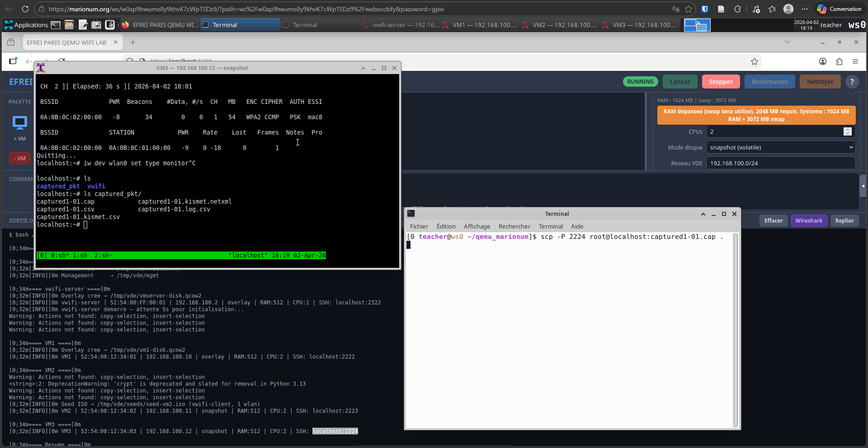Expand the Firefox tab list chevron
Viewport: 868px width, 448px height.
pos(787,42)
